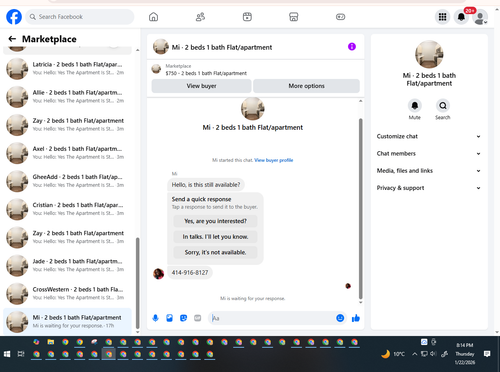
Task: Open Latricia's conversation
Action: (67, 69)
